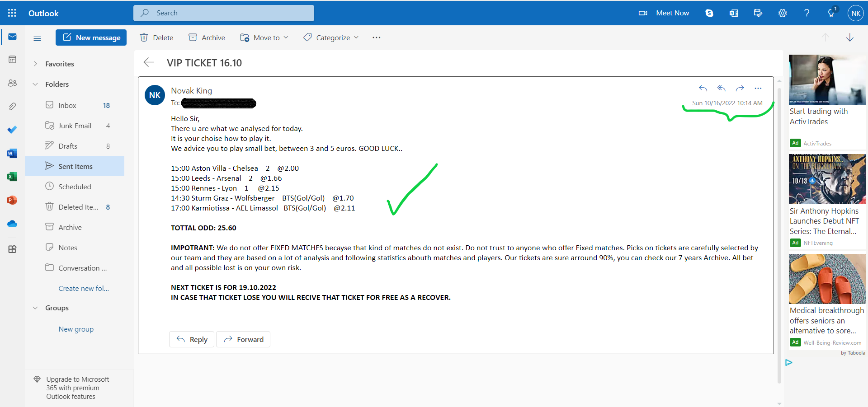Go back to the message list
Screen dimensions: 868x407
coord(149,62)
